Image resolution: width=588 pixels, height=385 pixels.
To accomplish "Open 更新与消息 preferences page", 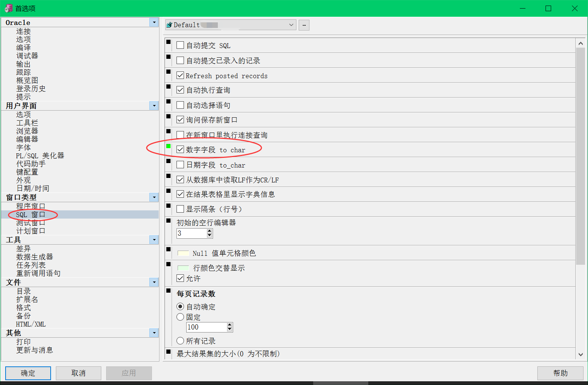I will coord(35,350).
